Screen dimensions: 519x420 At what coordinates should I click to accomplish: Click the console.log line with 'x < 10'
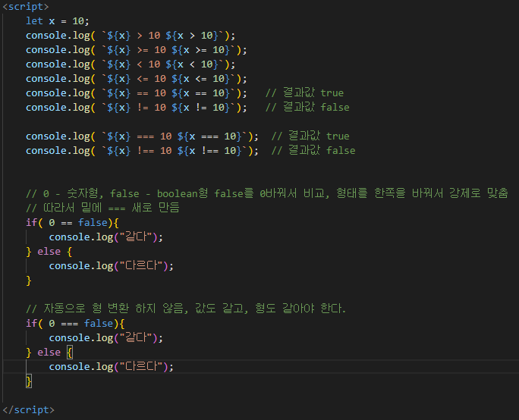pyautogui.click(x=131, y=64)
